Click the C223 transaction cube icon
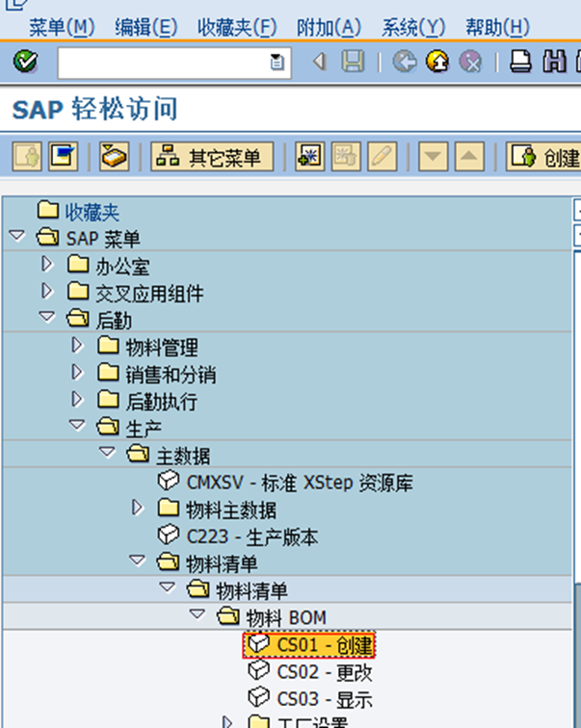This screenshot has width=581, height=728. (x=168, y=534)
